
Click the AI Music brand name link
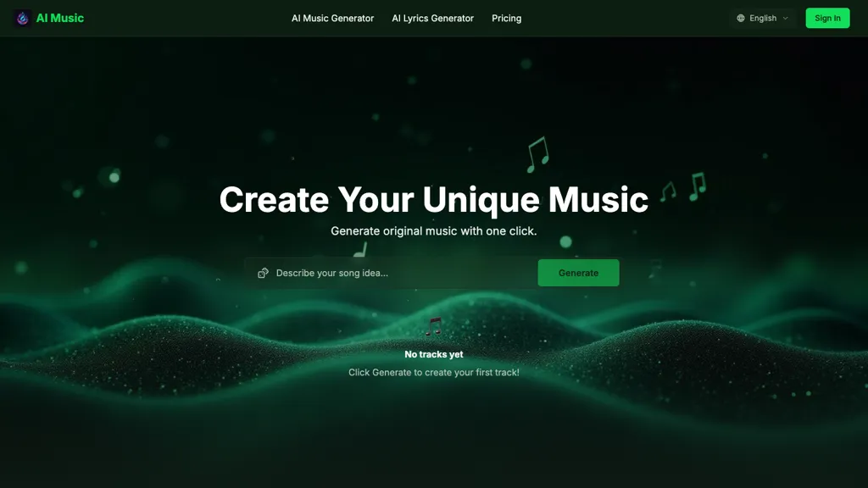60,19
